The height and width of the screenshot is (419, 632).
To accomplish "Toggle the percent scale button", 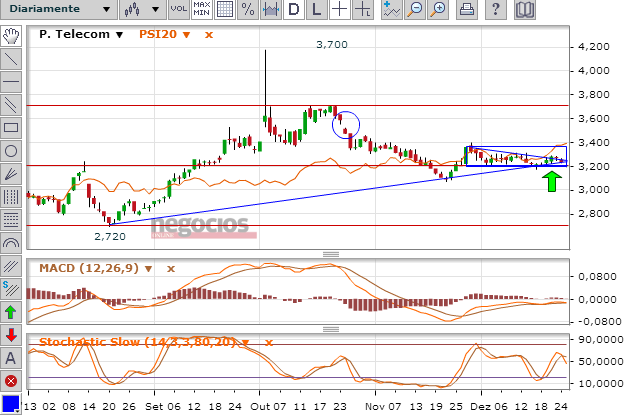I will [x=247, y=9].
